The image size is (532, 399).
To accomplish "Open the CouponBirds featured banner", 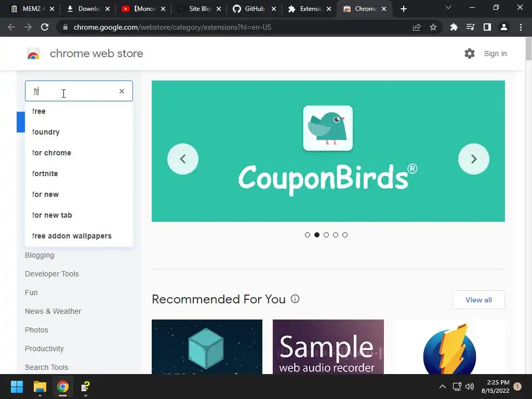I will [x=328, y=151].
